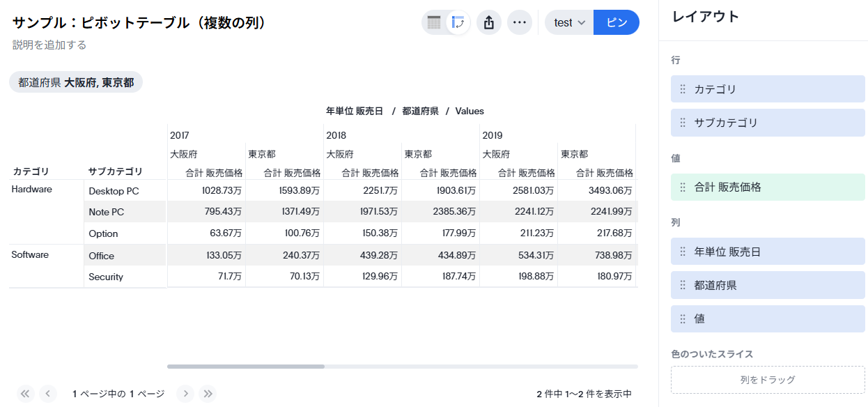Click the サブカテゴリ column header
The image size is (868, 407).
click(x=116, y=171)
